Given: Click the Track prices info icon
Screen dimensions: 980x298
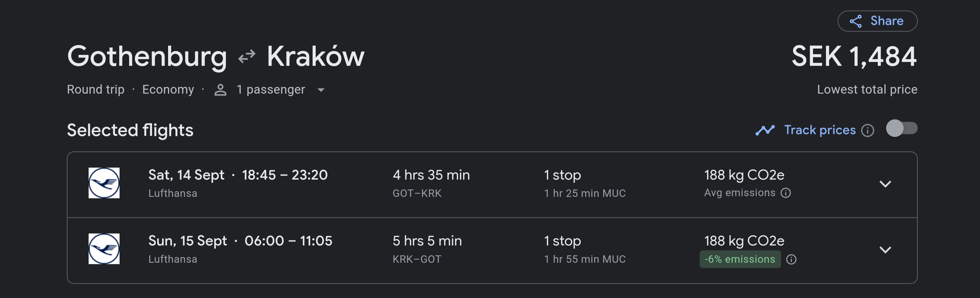Looking at the screenshot, I should 867,130.
